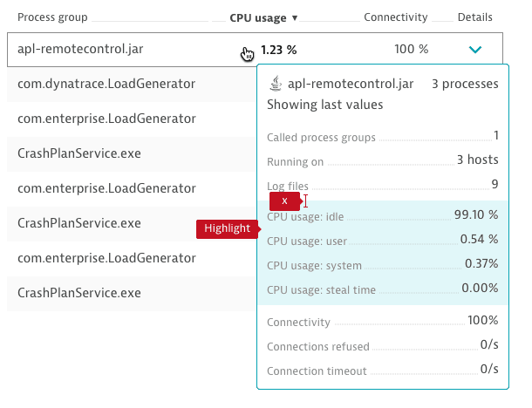Click called process groups value 1
Image resolution: width=532 pixels, height=408 pixels.
coord(495,135)
